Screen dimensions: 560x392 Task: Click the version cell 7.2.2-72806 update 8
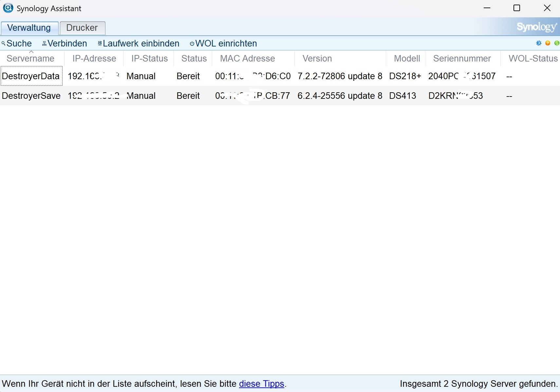point(340,76)
